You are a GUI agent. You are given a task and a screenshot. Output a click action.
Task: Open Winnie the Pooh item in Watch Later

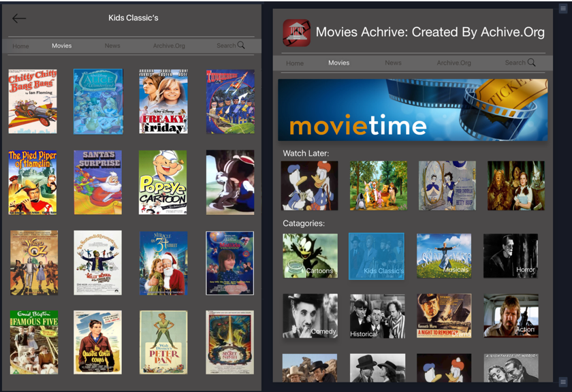[379, 186]
